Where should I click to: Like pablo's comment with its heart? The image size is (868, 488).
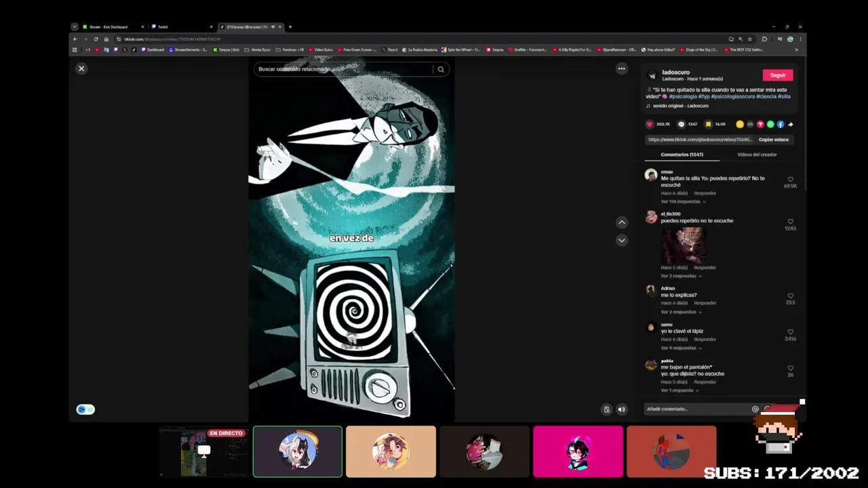pyautogui.click(x=790, y=368)
